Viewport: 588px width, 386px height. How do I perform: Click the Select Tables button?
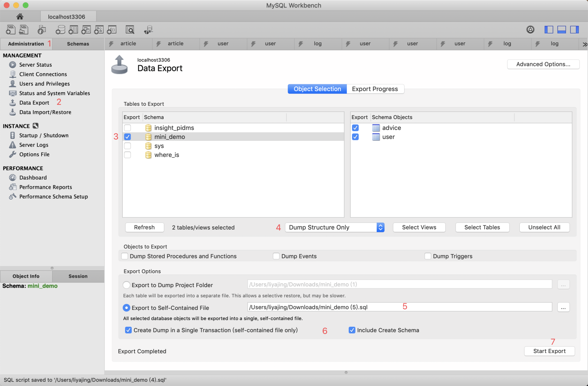(x=482, y=228)
